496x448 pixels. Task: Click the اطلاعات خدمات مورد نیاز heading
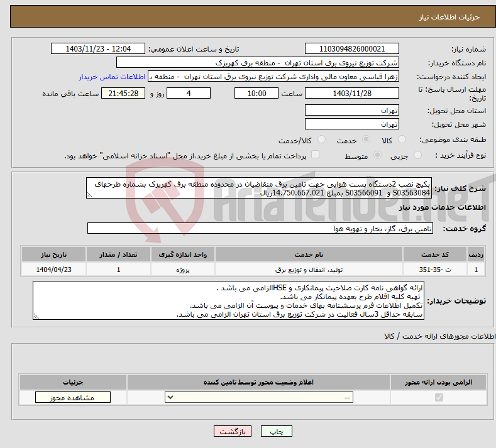pos(442,207)
